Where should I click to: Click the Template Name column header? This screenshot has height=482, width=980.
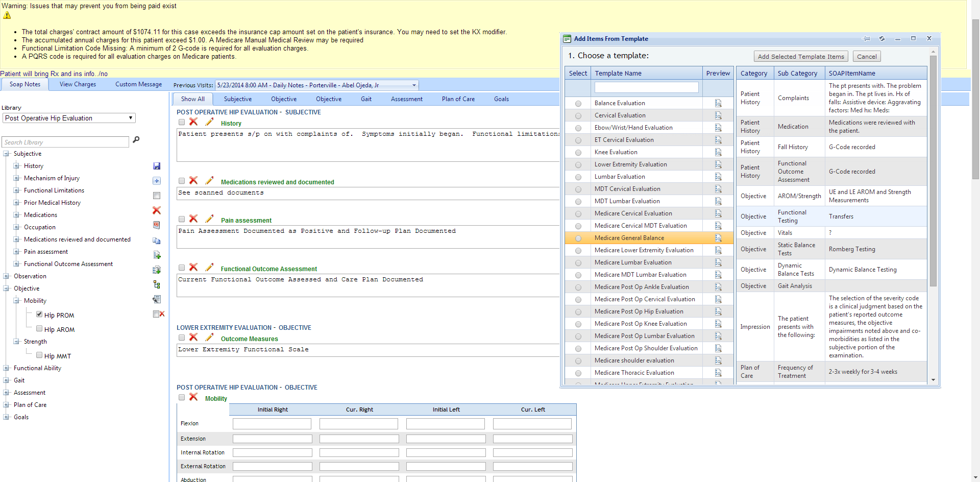646,73
